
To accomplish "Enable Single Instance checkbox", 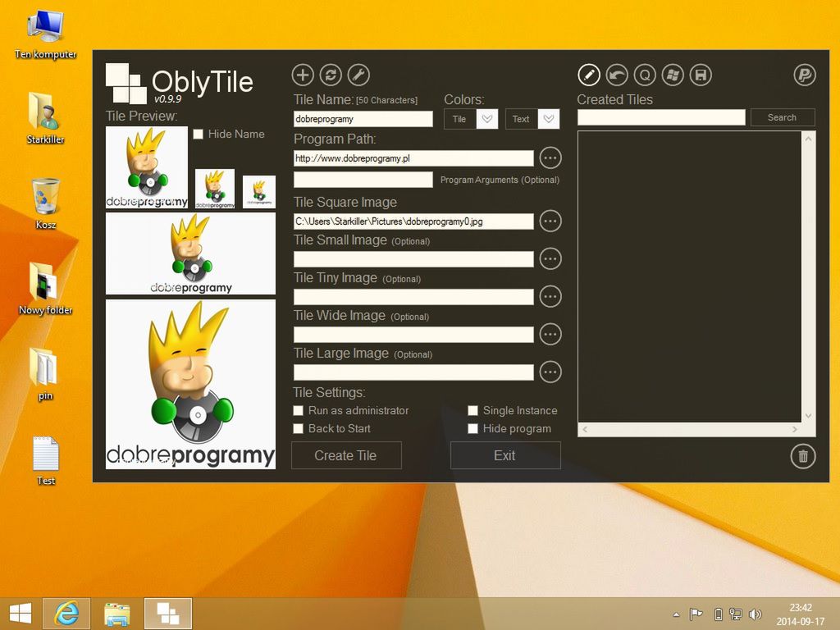I will (x=472, y=410).
